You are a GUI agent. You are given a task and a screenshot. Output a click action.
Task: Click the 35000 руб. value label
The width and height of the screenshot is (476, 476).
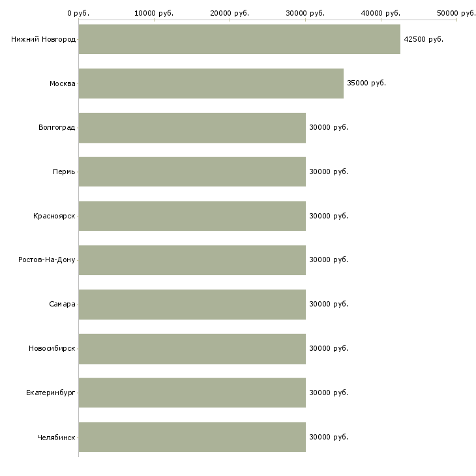pyautogui.click(x=366, y=83)
